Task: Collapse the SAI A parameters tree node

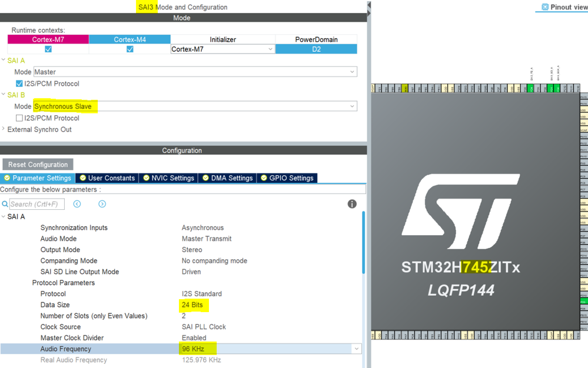Action: point(4,216)
